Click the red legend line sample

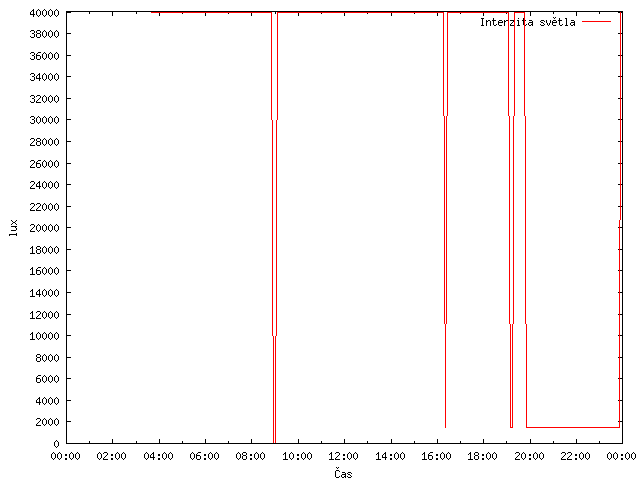(x=596, y=22)
